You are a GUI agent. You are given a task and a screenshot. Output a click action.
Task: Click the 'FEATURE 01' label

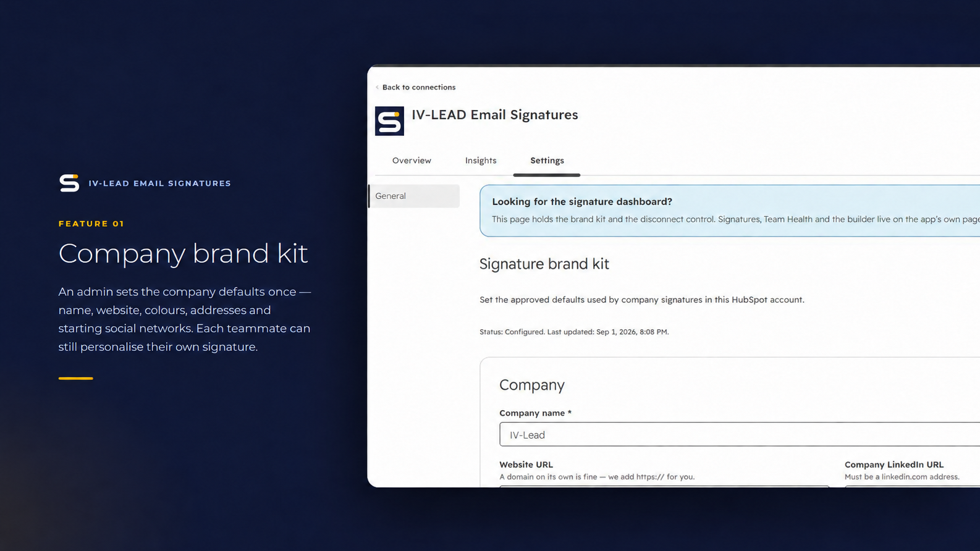pyautogui.click(x=91, y=224)
